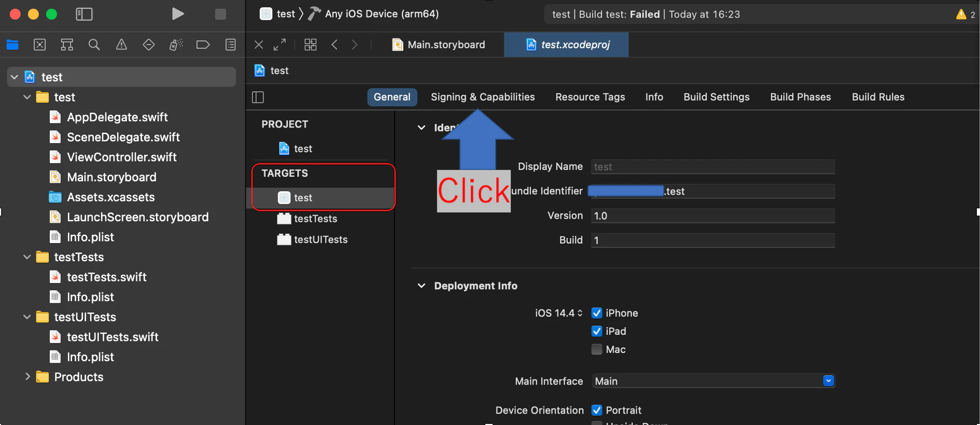The height and width of the screenshot is (425, 980).
Task: Show the build warnings indicator
Action: tap(965, 15)
